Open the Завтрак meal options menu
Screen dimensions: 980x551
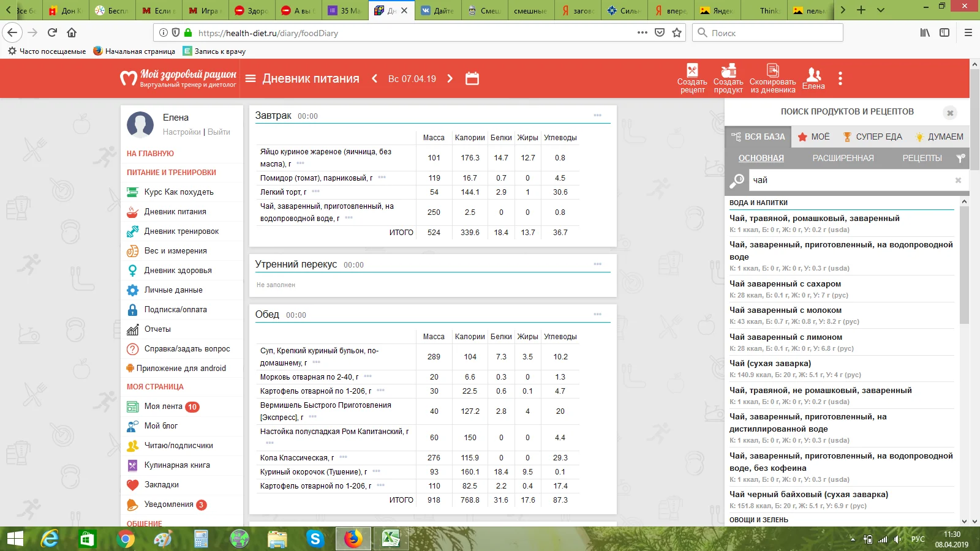pos(597,116)
